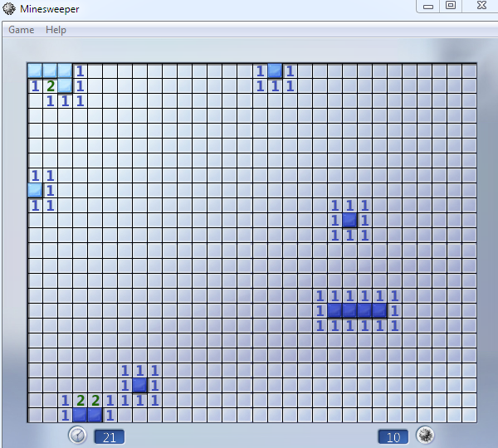Uncover the tile enclosed by the right-side ring of 1s
This screenshot has height=448, width=498.
pos(349,221)
